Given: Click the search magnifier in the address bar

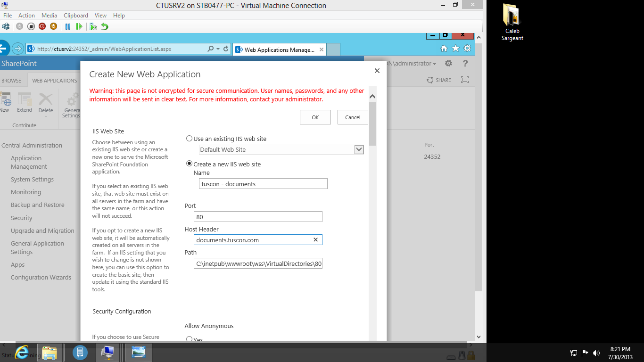Looking at the screenshot, I should [211, 49].
